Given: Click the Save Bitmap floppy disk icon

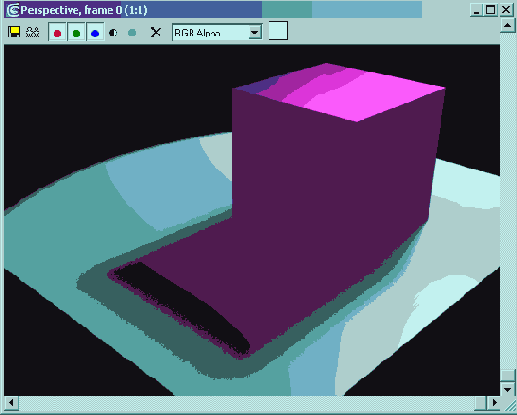Looking at the screenshot, I should 14,32.
